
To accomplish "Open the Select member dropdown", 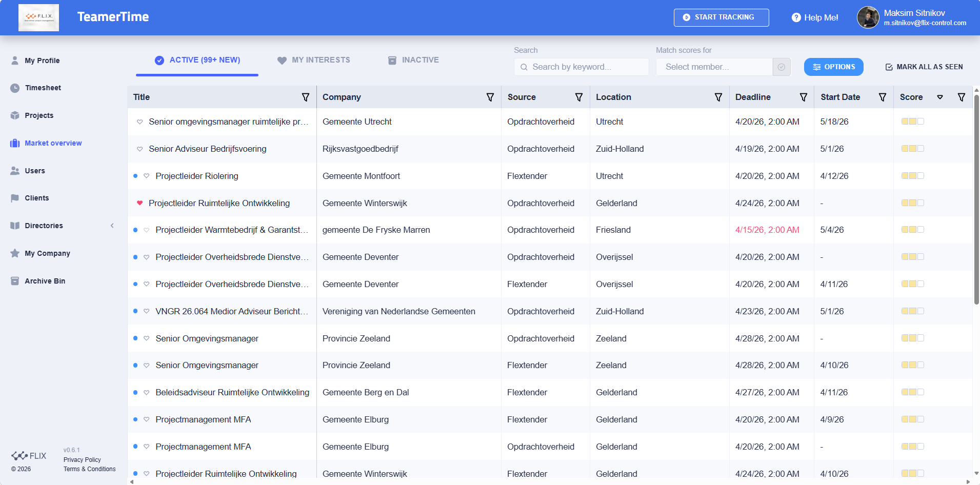I will 714,67.
